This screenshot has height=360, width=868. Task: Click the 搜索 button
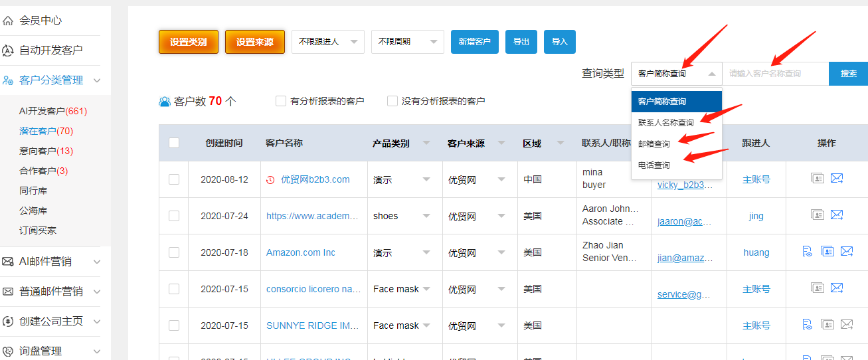click(x=849, y=74)
